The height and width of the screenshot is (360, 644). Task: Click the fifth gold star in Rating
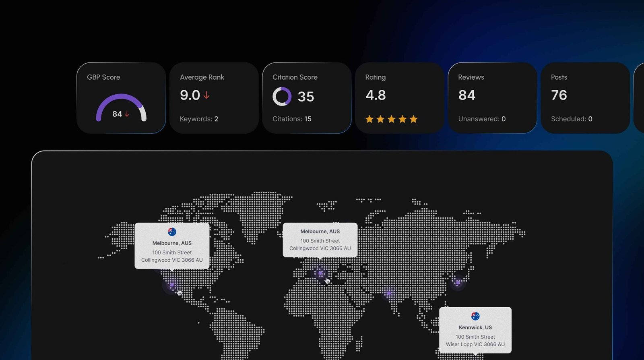pos(413,119)
